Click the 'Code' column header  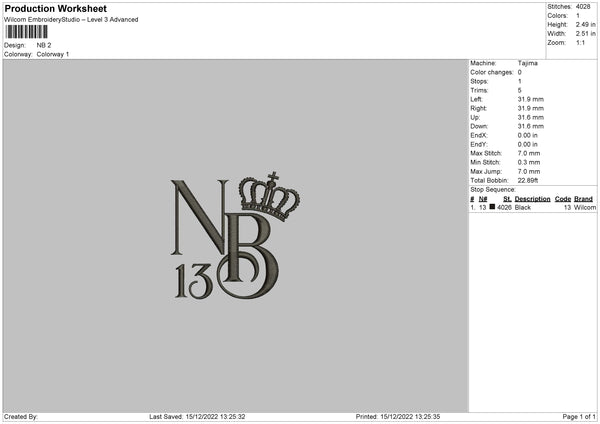point(563,199)
